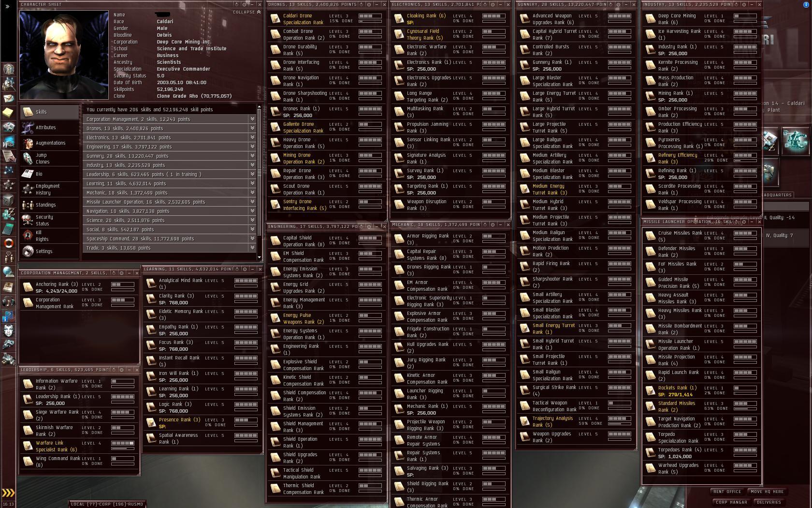Open People & Places from the sidebar
The height and width of the screenshot is (508, 812).
(8, 84)
